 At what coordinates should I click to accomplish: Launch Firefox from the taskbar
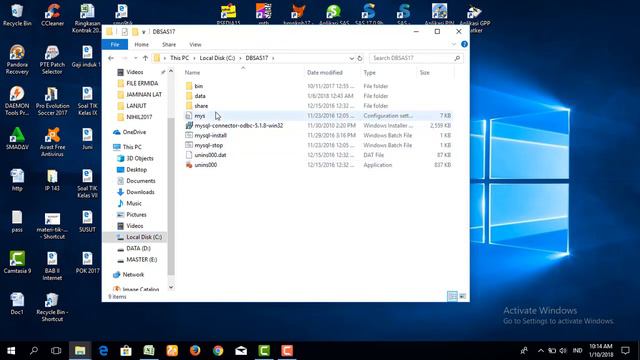coord(195,351)
